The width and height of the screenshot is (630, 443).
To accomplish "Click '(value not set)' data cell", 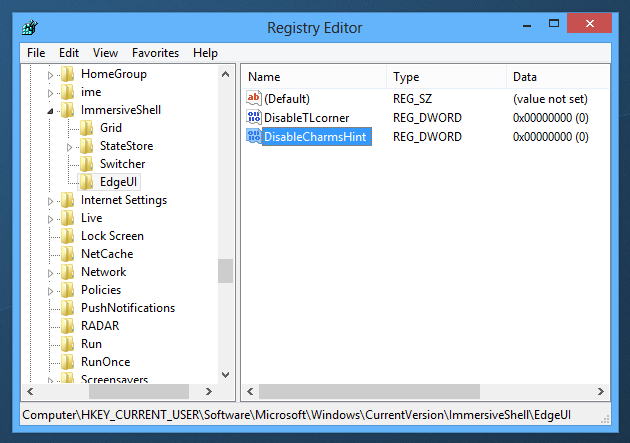I will click(550, 99).
